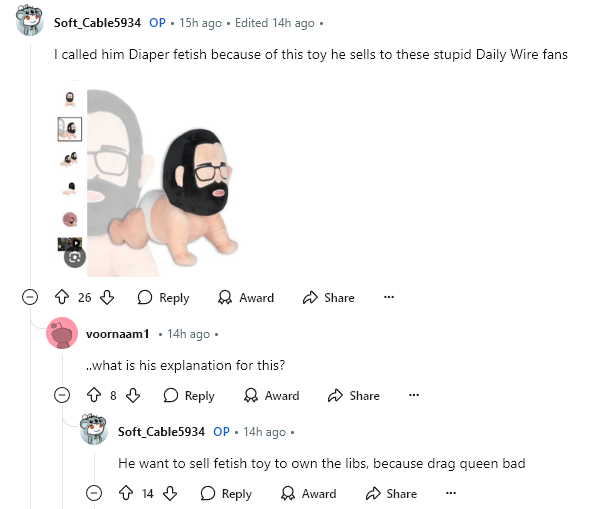Viewport: 593px width, 509px height.
Task: Collapse voornaam1's comment thread
Action: 62,395
